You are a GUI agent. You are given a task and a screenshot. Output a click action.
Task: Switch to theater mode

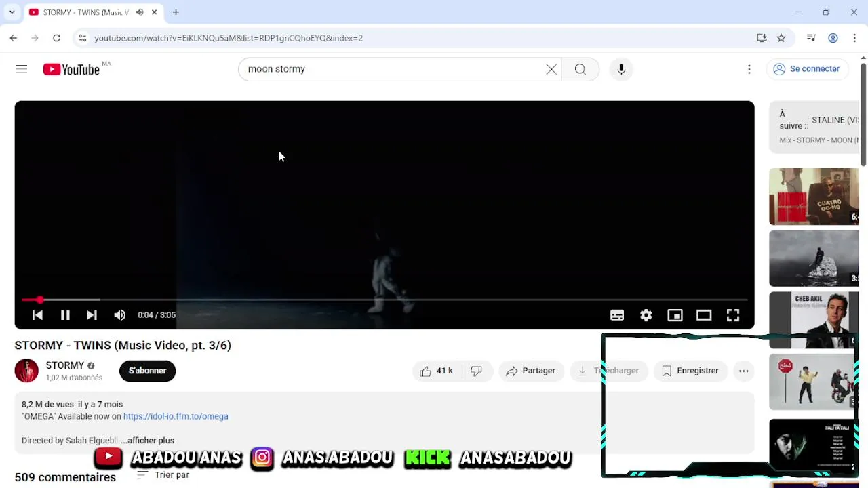[704, 315]
